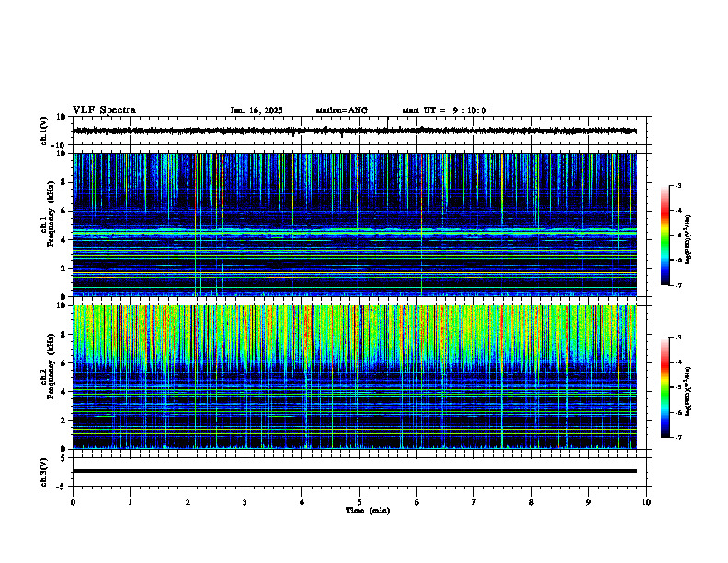Click the ch.2 spectrogram color scale bar
Viewport: 728px width, 563px height.
click(x=665, y=387)
